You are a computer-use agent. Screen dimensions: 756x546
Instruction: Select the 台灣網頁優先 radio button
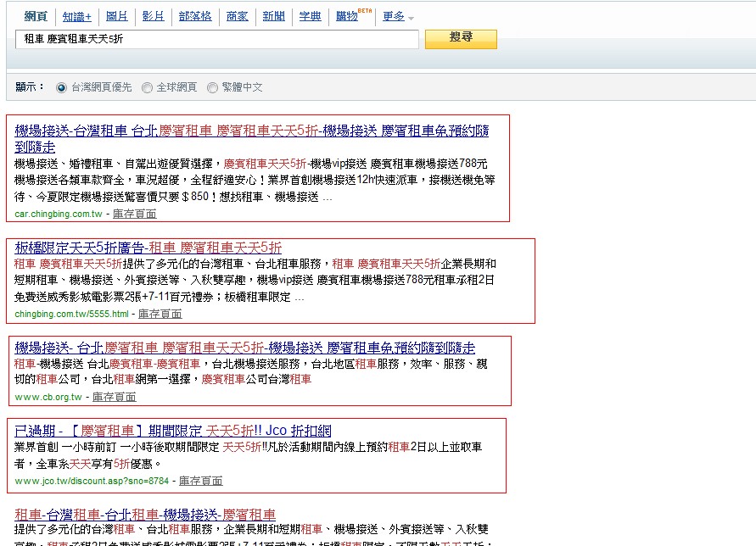[x=61, y=87]
